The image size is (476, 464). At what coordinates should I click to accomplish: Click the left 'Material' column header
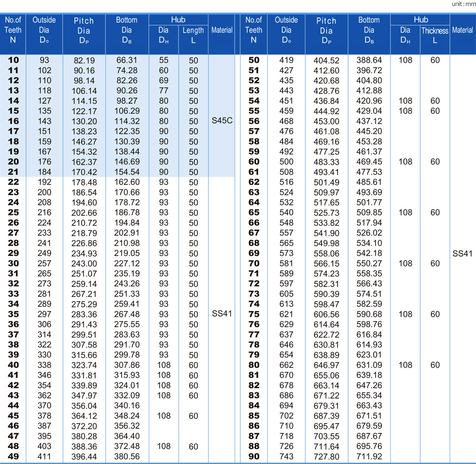pos(222,30)
